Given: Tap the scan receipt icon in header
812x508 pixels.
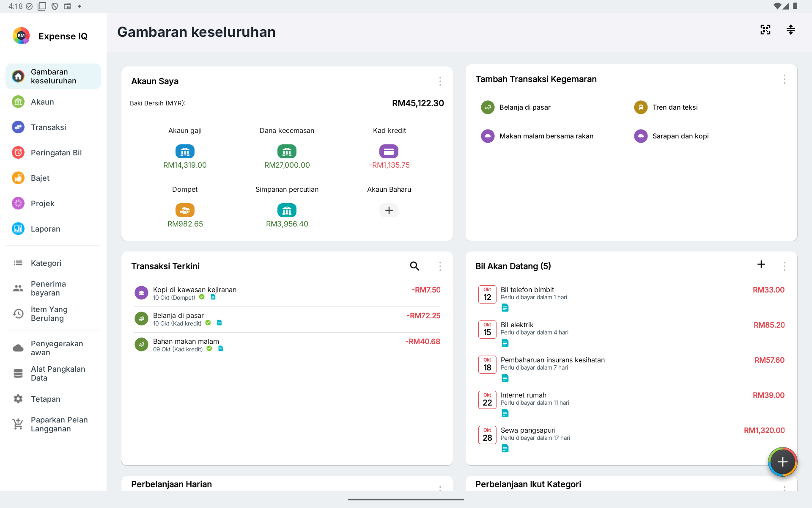Looking at the screenshot, I should [x=765, y=30].
